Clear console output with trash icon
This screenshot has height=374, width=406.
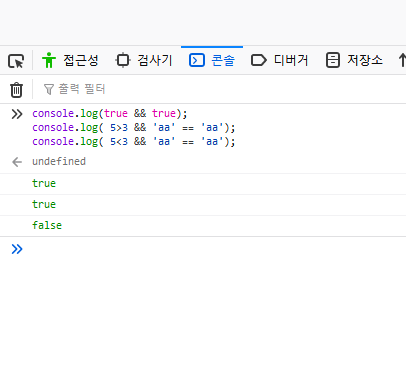pyautogui.click(x=16, y=90)
